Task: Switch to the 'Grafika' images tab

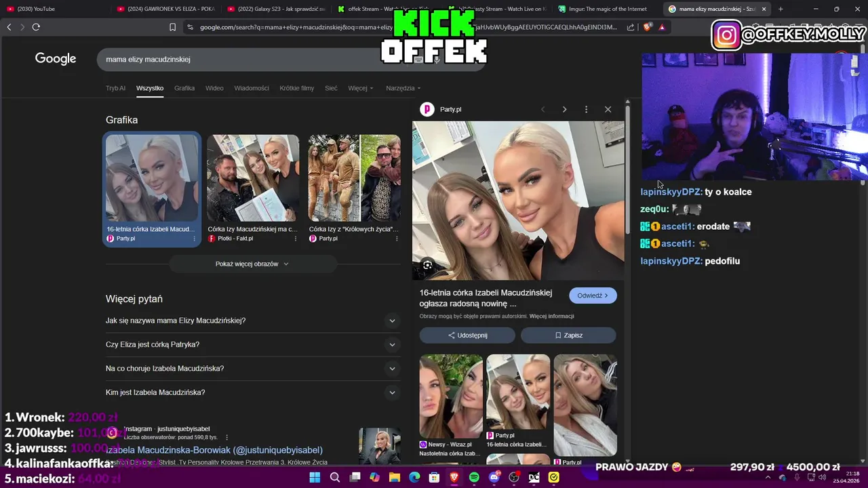Action: (184, 88)
